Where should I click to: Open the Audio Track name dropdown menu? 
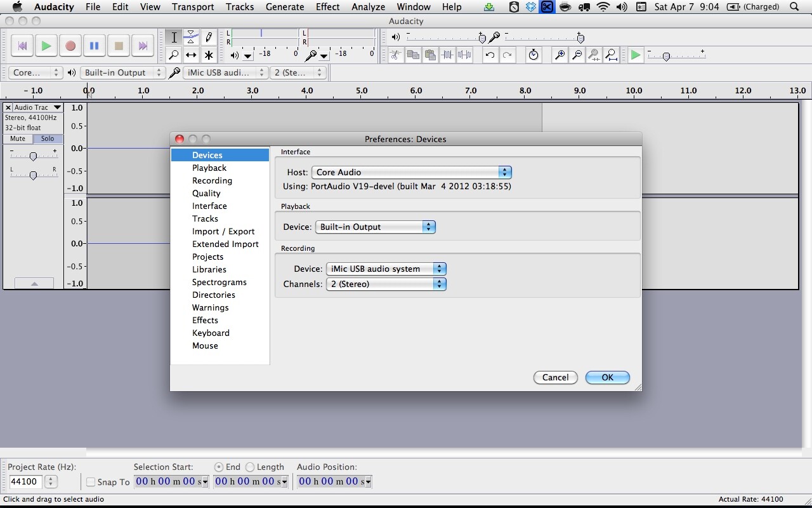click(x=39, y=107)
